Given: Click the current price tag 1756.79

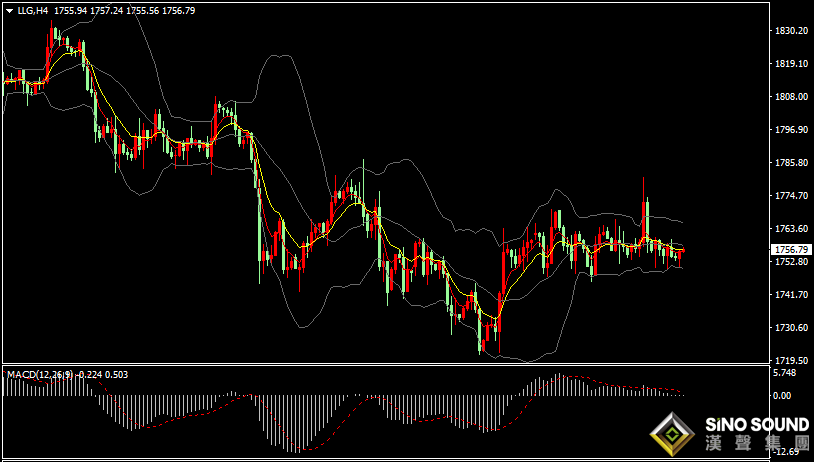Looking at the screenshot, I should pos(789,250).
